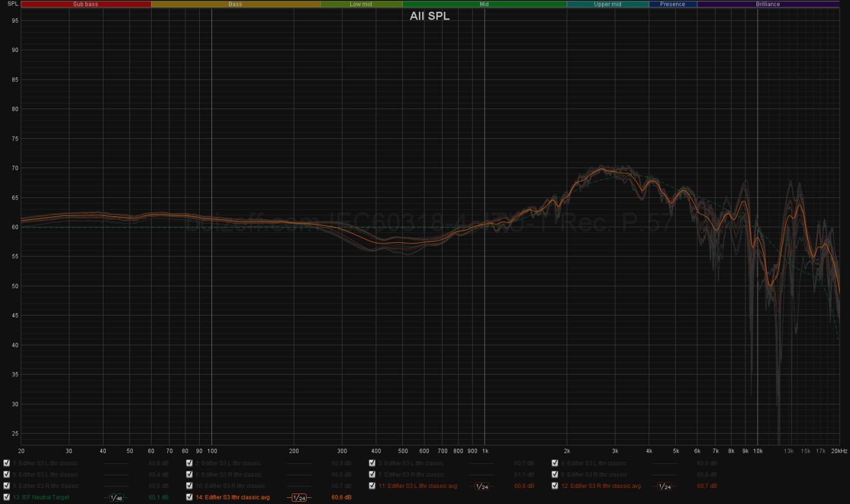The image size is (850, 504).
Task: Click the 95 label on the SPL axis
Action: pos(15,21)
